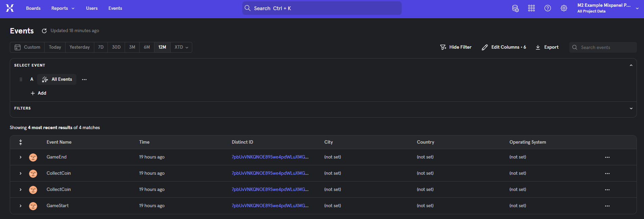Viewport: 644px width, 219px height.
Task: Select the 30D time range
Action: (116, 47)
